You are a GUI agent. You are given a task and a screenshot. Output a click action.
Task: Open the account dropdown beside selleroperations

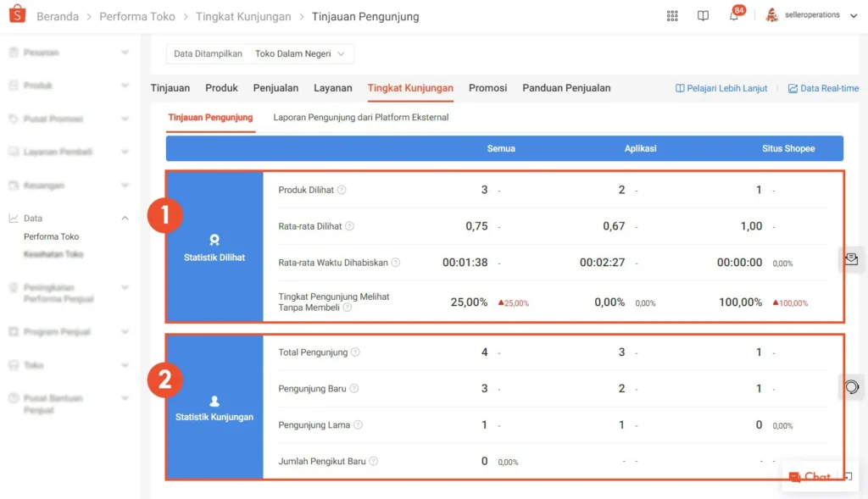pyautogui.click(x=854, y=15)
